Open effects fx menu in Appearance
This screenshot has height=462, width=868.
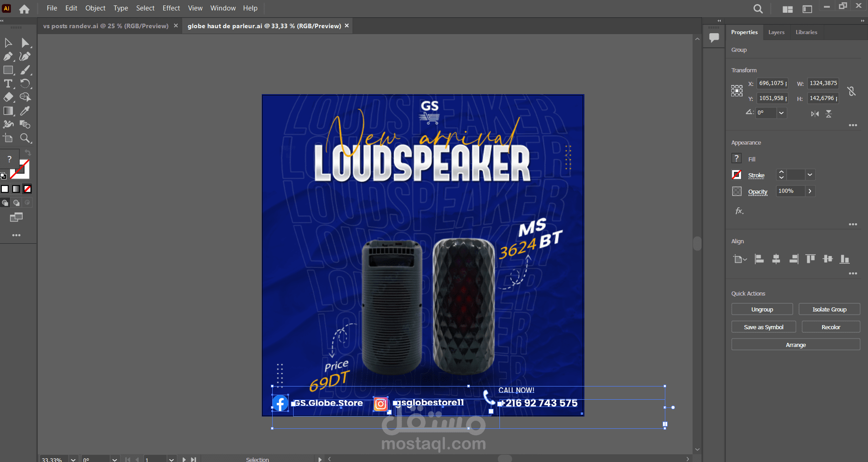pos(739,211)
